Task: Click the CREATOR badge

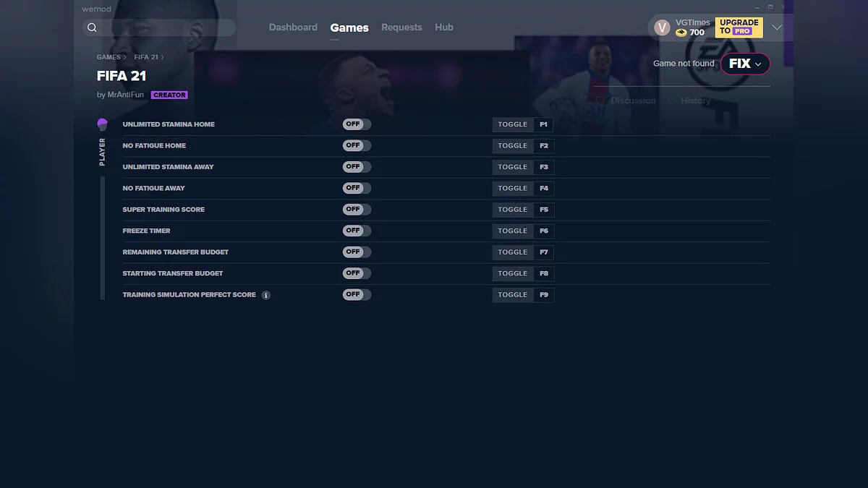Action: 169,95
